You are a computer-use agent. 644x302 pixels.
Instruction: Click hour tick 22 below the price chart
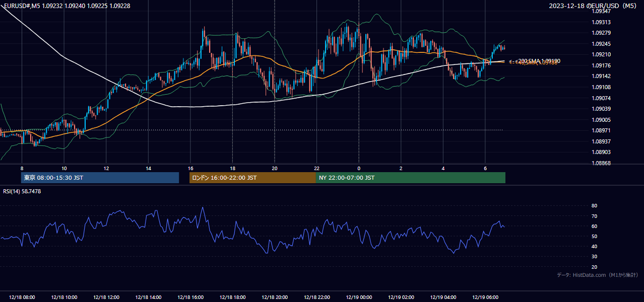316,168
